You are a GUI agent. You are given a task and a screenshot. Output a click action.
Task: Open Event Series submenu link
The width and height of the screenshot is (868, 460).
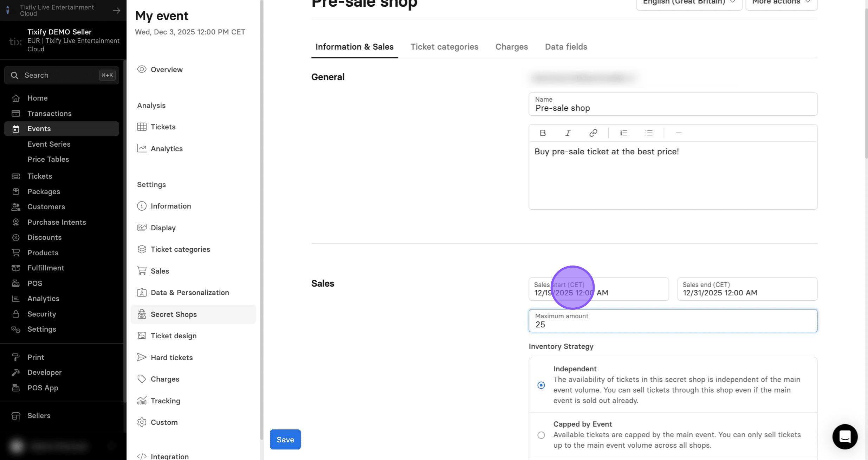(x=49, y=144)
